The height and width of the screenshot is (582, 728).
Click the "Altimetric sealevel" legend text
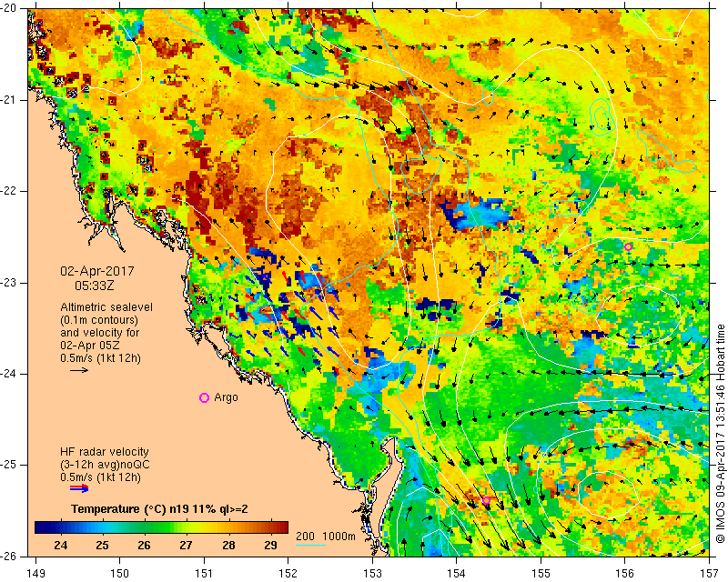(106, 307)
